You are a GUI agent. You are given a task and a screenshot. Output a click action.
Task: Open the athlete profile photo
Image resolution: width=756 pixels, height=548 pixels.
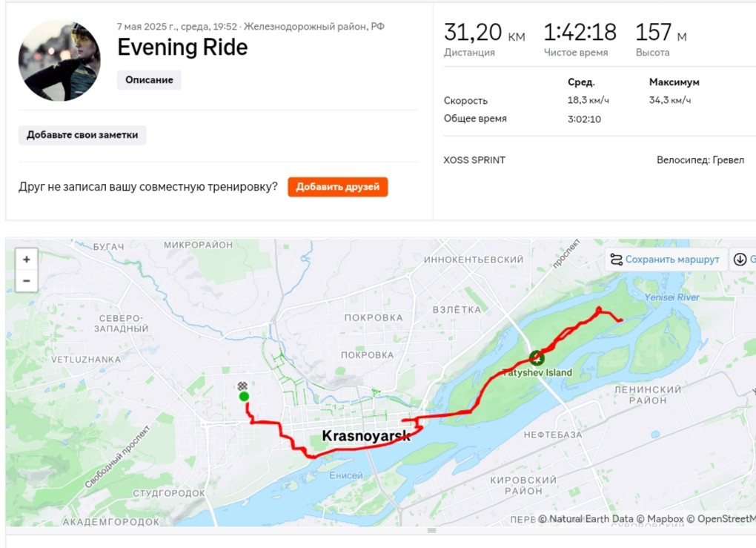(59, 60)
